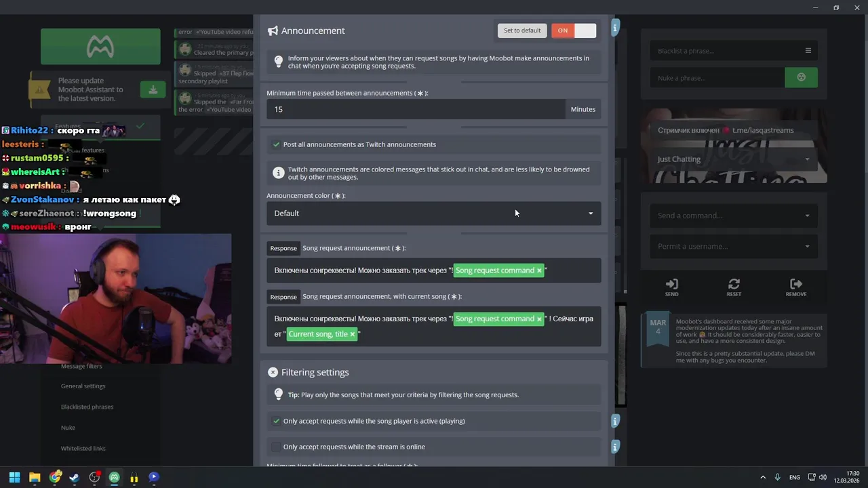Open Message filters in the sidebar
The image size is (868, 488).
tap(81, 366)
